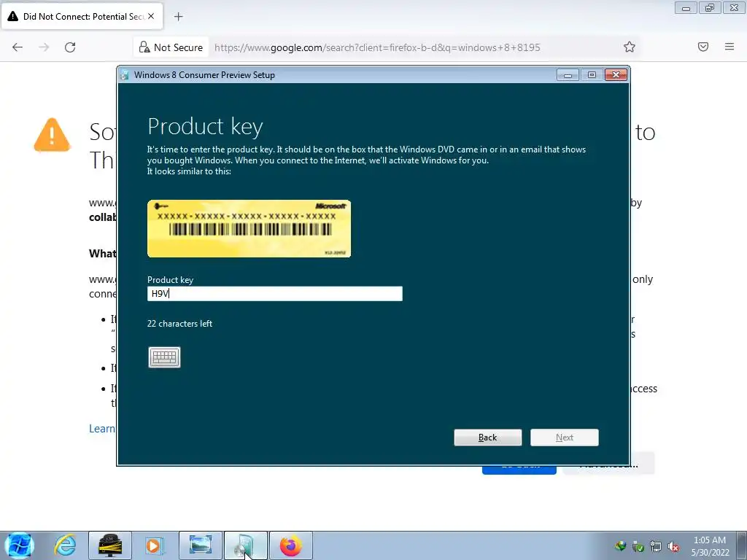The height and width of the screenshot is (560, 747).
Task: Go Back in Windows 8 Setup
Action: (x=488, y=437)
